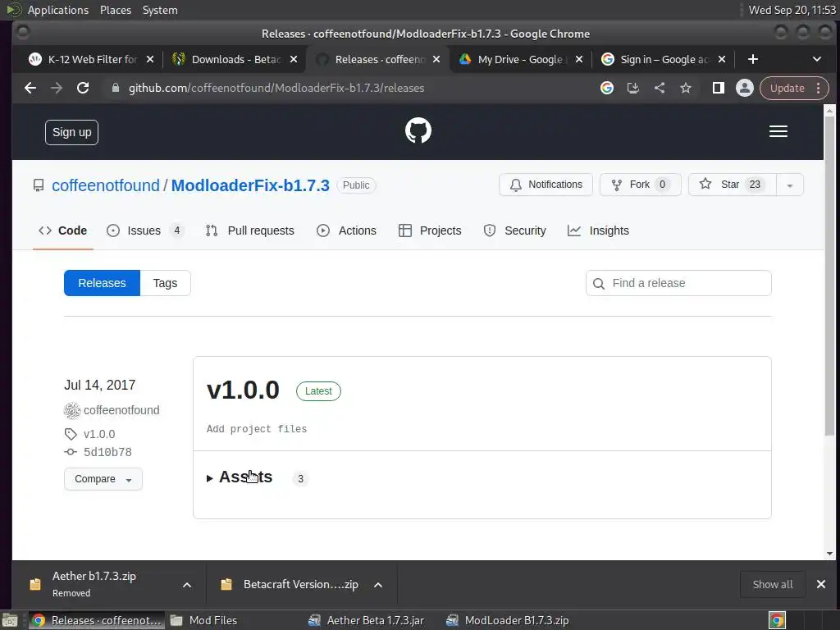
Task: Go back using the browser back arrow
Action: 30,88
